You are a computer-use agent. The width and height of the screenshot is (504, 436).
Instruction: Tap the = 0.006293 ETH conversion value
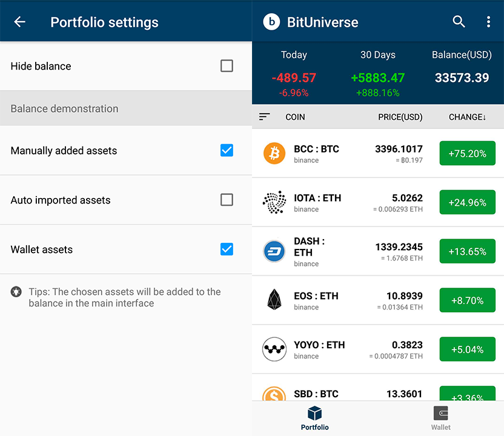click(398, 209)
